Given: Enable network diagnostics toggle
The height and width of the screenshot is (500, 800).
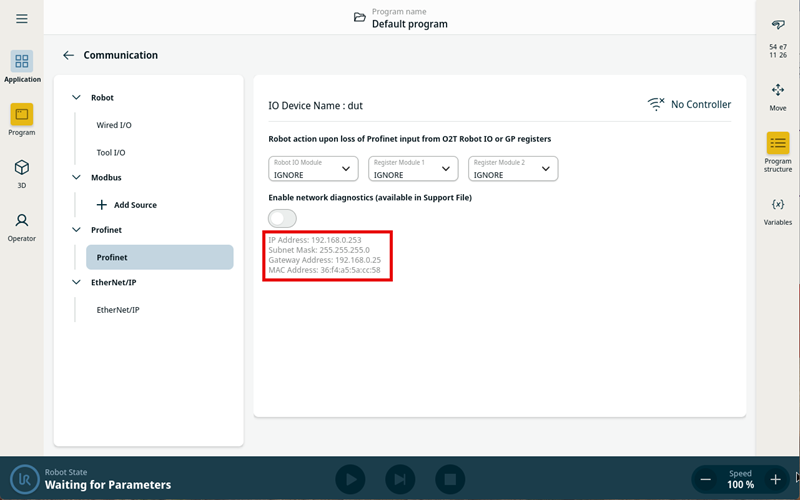Looking at the screenshot, I should (282, 218).
